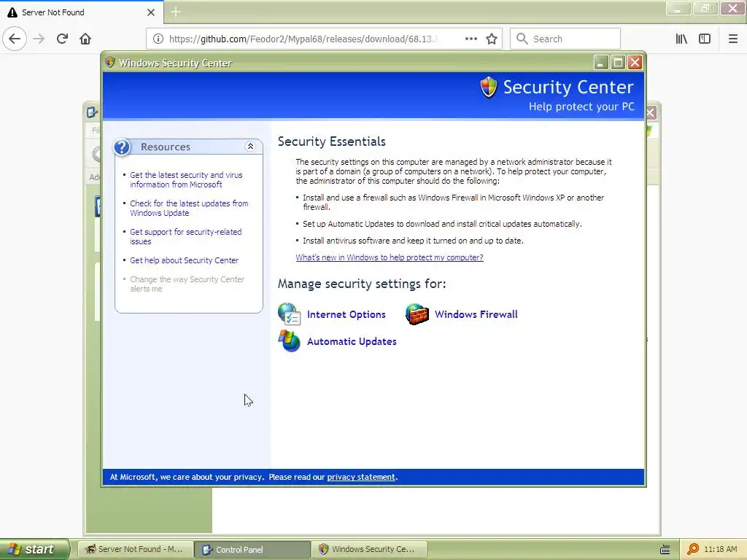Open the browser hamburger menu
747x560 pixels.
tap(733, 39)
